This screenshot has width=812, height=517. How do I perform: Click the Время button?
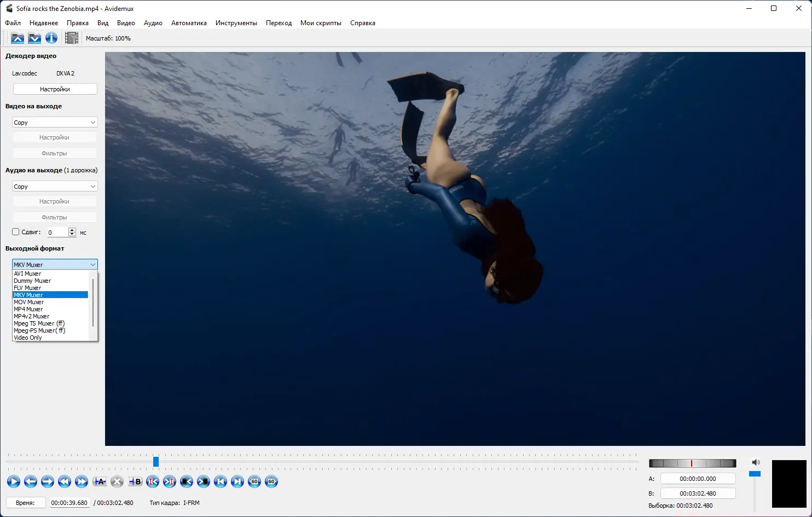[25, 503]
